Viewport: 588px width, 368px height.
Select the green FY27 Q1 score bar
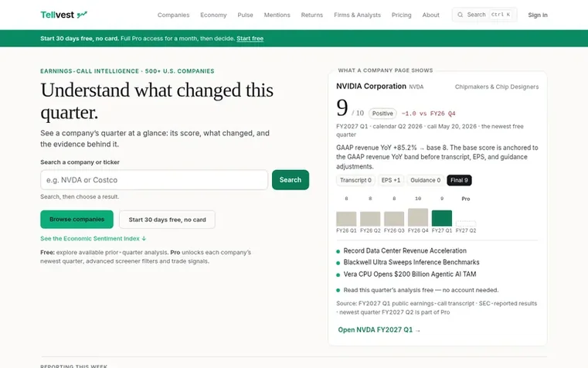442,218
